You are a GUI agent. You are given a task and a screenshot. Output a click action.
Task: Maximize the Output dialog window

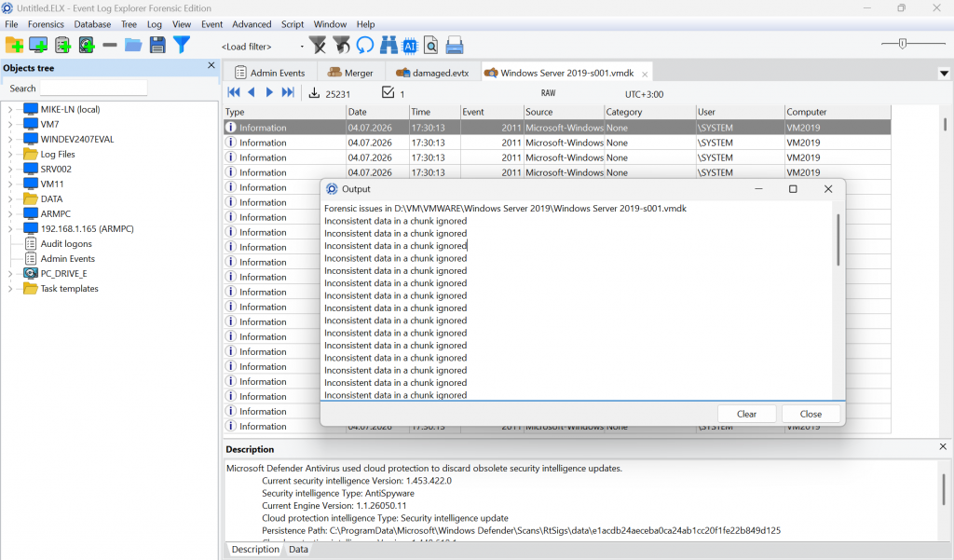(793, 189)
